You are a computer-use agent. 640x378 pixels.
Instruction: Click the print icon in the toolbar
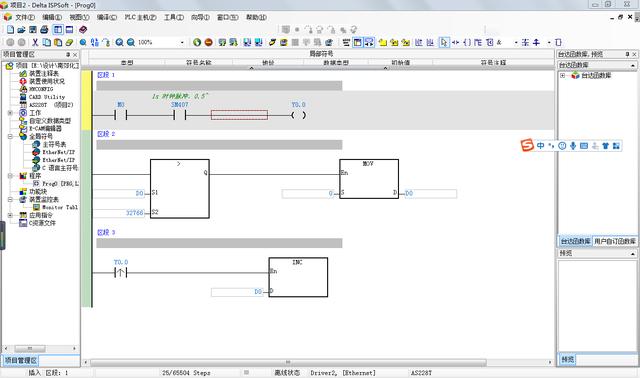tap(44, 29)
